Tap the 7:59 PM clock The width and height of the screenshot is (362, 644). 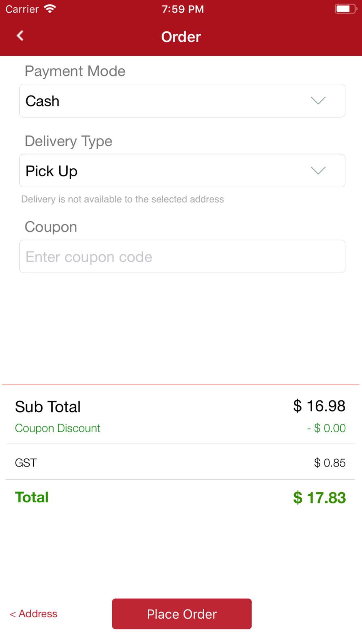click(182, 9)
